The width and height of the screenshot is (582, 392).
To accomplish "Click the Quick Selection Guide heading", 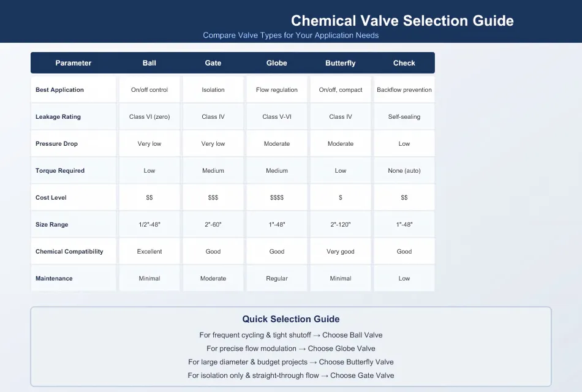I will click(291, 319).
